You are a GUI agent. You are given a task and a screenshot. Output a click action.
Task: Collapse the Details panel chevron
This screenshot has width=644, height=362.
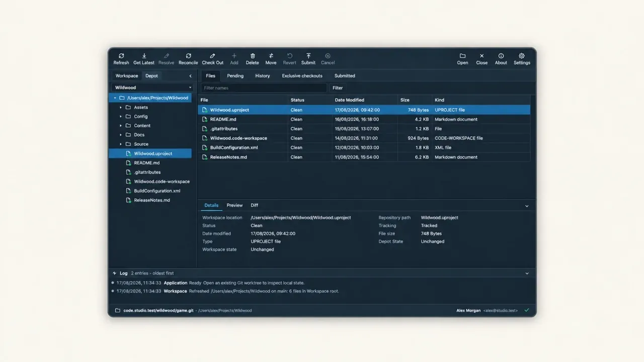[x=527, y=206]
